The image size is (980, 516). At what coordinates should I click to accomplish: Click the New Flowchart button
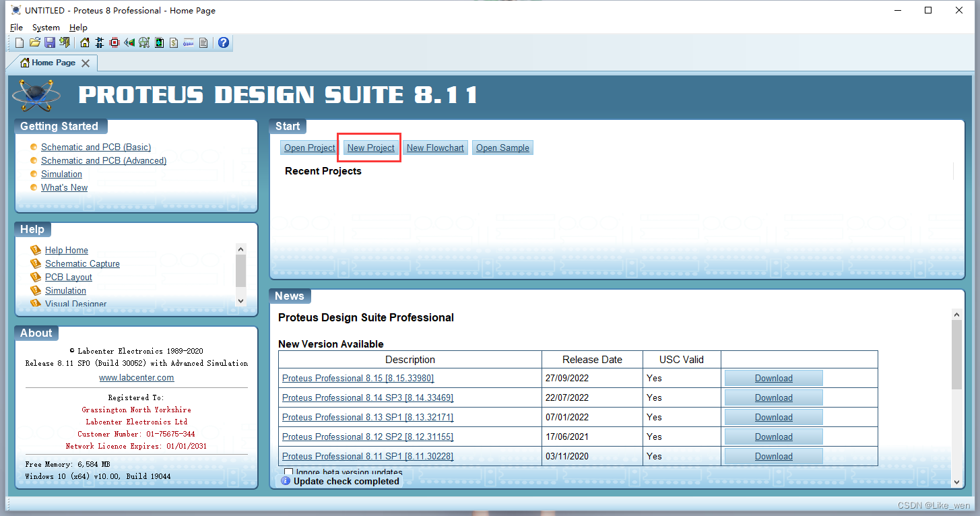[x=435, y=148]
